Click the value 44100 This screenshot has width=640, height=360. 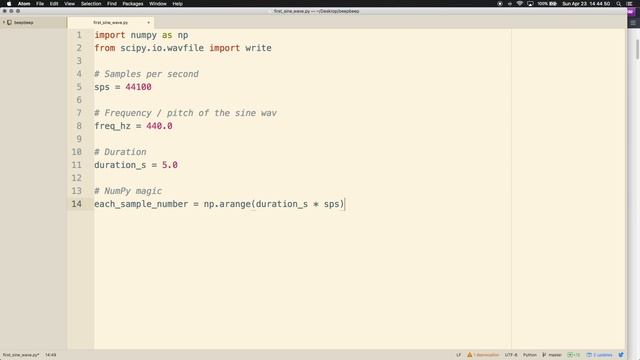click(x=138, y=87)
